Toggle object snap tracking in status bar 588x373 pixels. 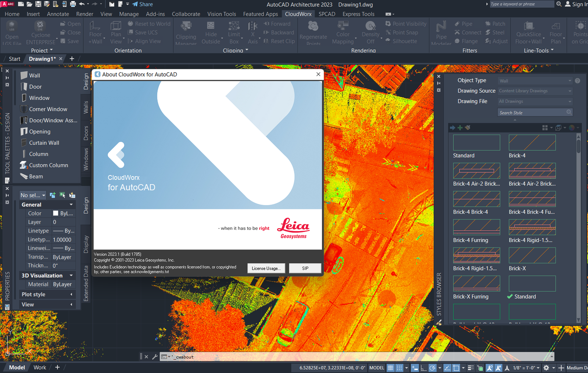coord(447,368)
